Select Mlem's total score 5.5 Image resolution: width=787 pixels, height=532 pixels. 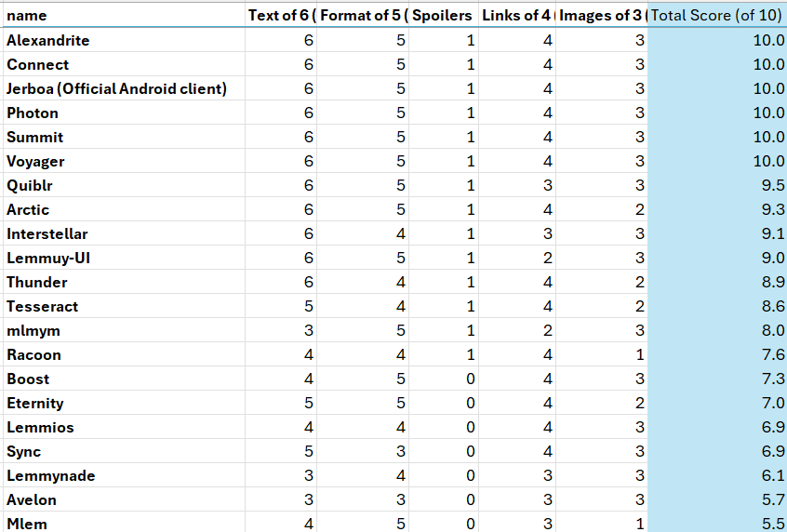pos(717,522)
